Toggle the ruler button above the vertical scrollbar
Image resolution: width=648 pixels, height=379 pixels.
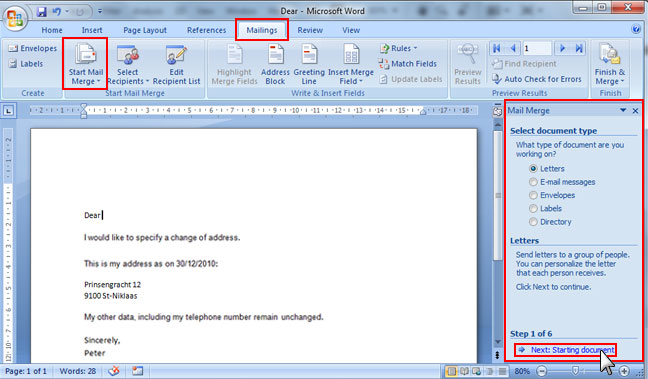pos(498,111)
